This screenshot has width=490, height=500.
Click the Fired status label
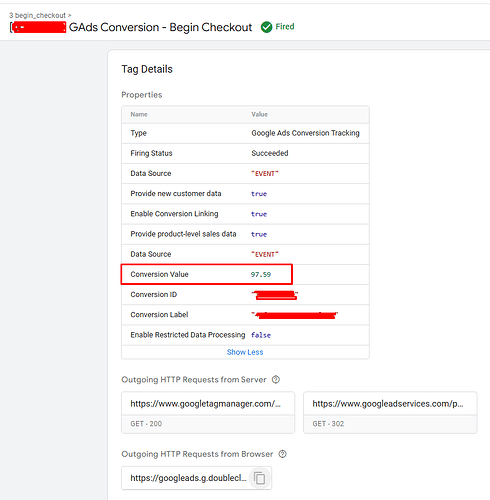[x=285, y=27]
